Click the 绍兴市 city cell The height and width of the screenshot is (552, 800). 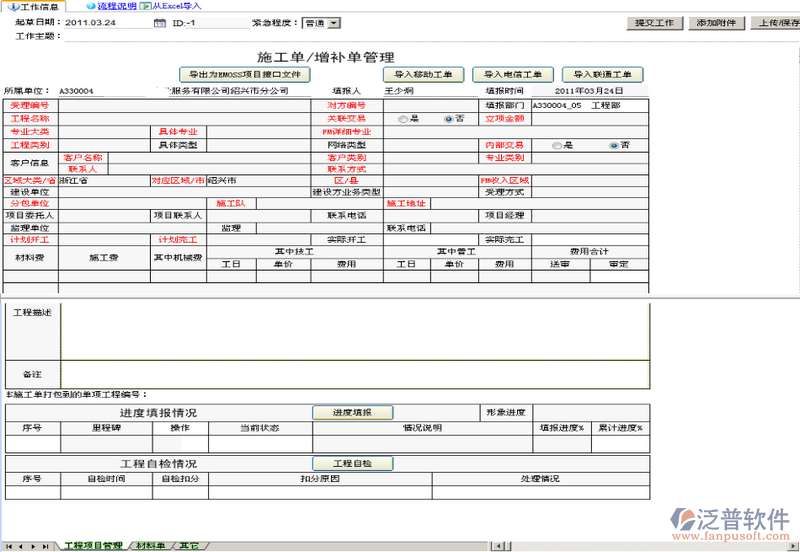click(x=259, y=181)
